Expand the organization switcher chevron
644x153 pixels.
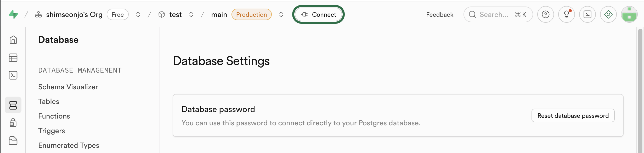pyautogui.click(x=138, y=14)
